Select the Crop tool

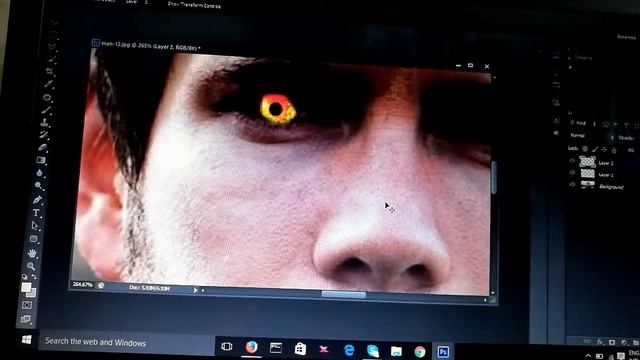click(x=49, y=71)
